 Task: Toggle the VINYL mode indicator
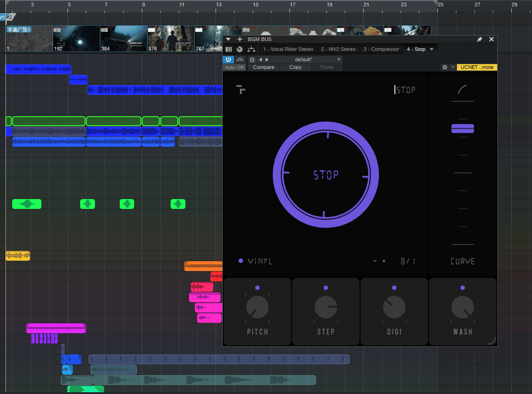pos(241,261)
